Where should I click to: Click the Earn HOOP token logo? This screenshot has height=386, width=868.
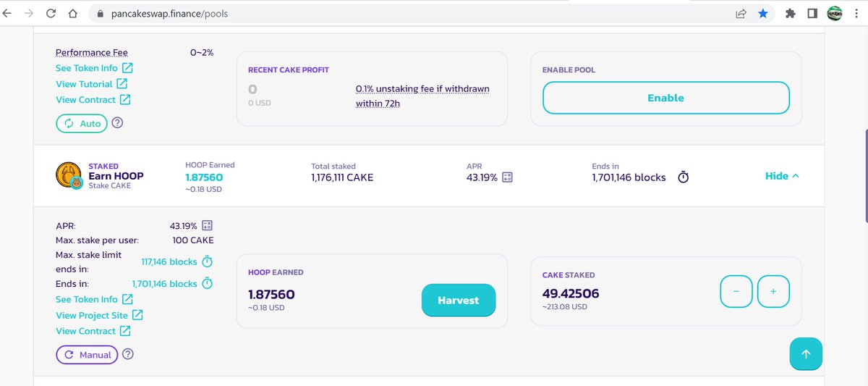(x=69, y=176)
